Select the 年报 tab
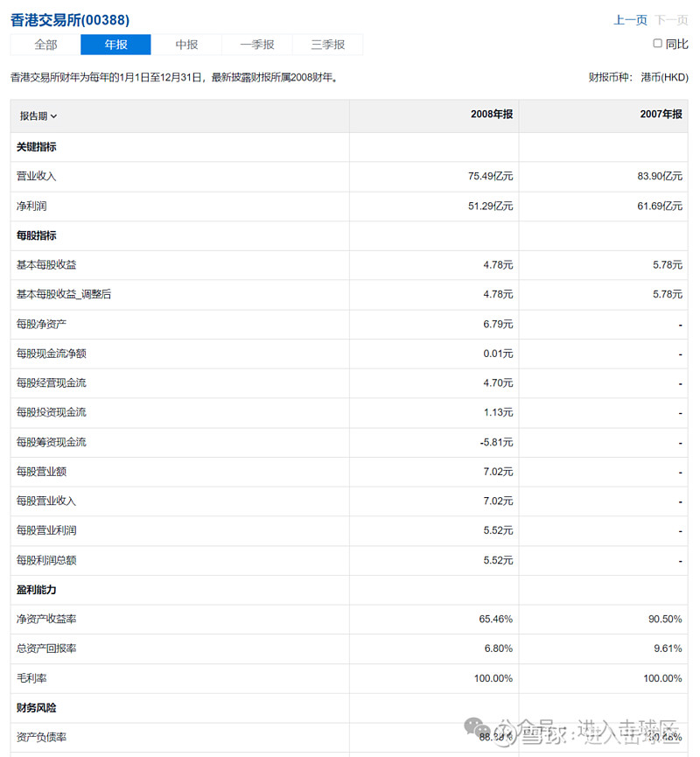Screen dimensions: 700x757 pyautogui.click(x=115, y=45)
